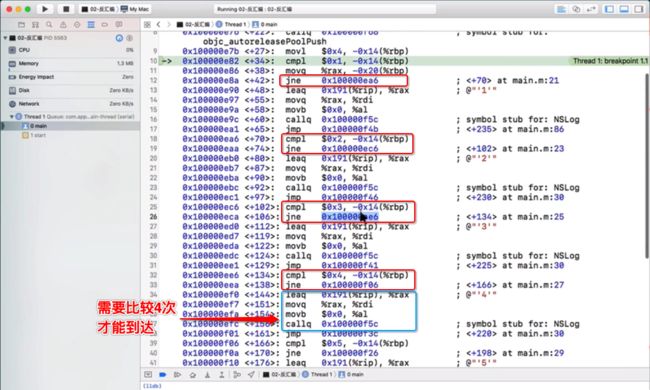Collapse the Thread 1 disclosure triangle

pos(12,116)
